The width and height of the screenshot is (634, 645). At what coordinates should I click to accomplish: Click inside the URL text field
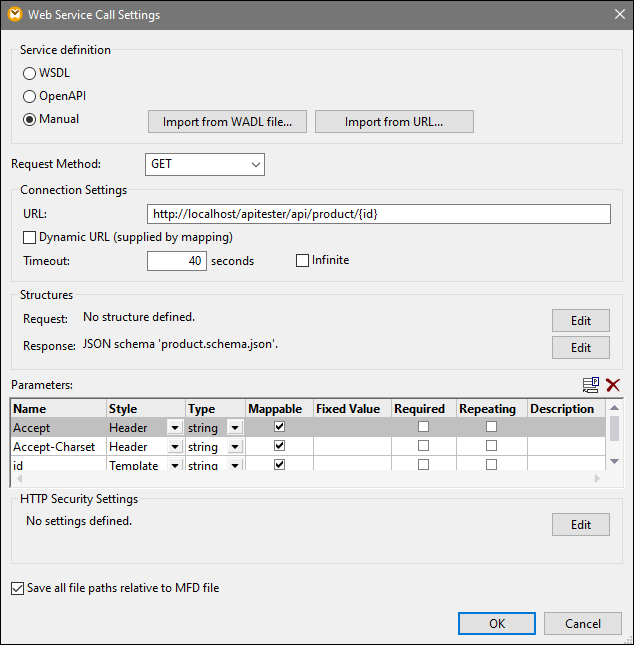(378, 214)
